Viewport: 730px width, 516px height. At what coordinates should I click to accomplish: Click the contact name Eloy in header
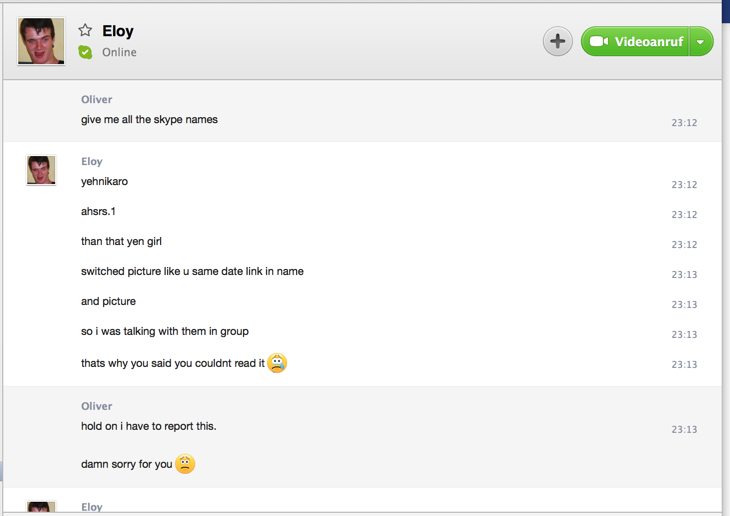(x=118, y=31)
